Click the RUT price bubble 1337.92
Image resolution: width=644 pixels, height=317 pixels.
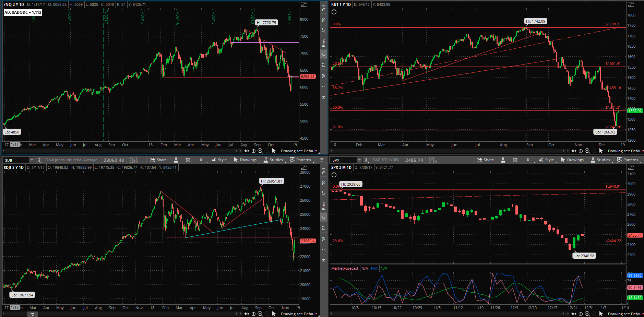coord(635,111)
